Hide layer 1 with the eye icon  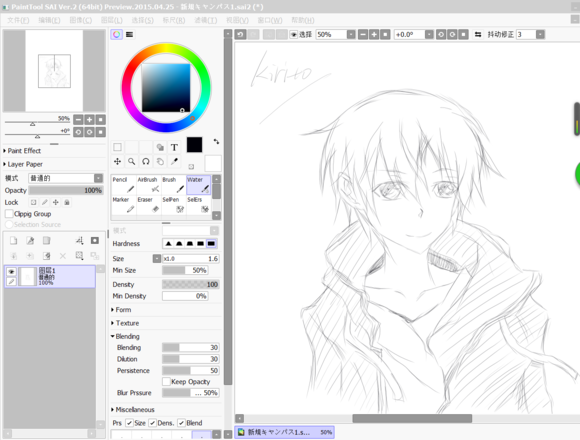point(11,272)
